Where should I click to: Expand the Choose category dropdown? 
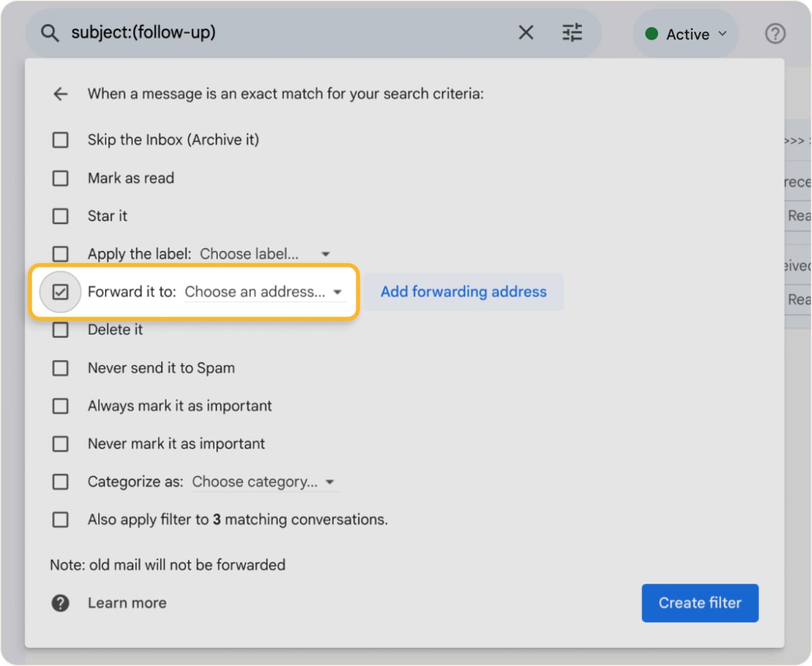coord(330,482)
